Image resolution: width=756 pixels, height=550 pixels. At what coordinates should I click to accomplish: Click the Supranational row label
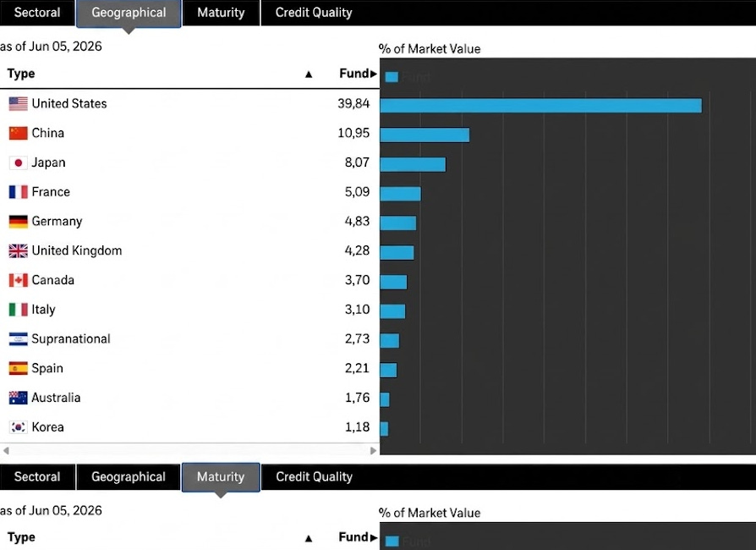[x=71, y=339]
